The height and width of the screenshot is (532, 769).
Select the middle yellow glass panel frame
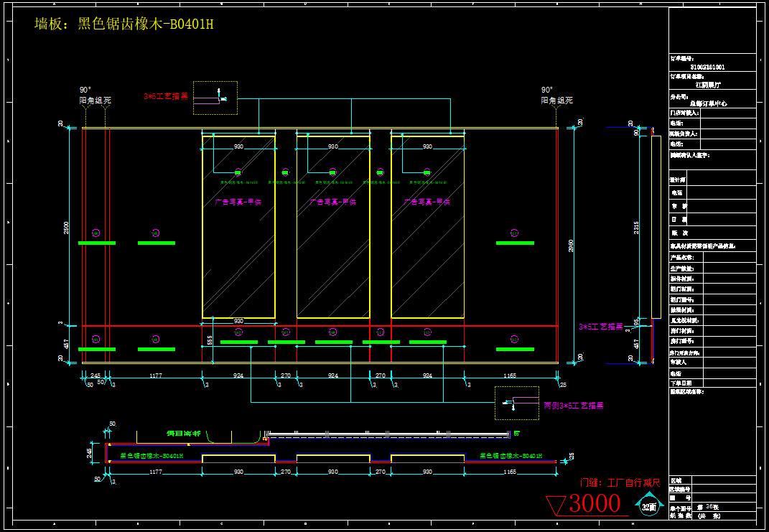[x=333, y=226]
